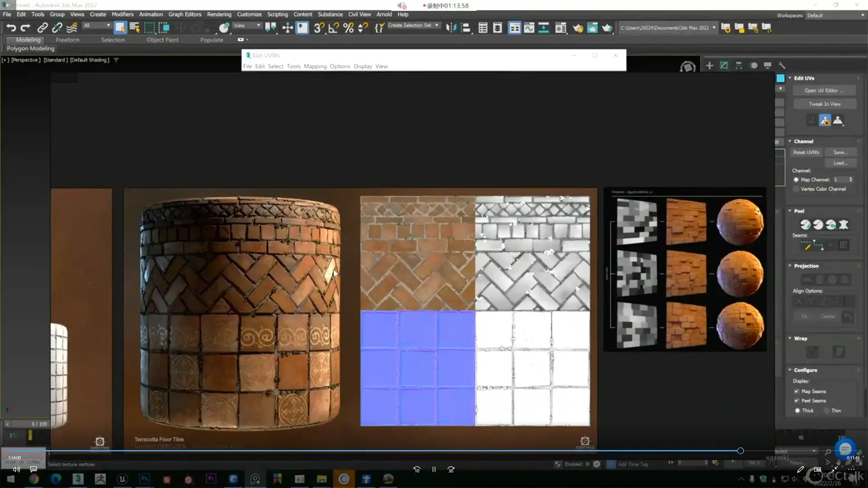Toggle the Peel Seams checkbox
The image size is (868, 488).
pos(797,401)
